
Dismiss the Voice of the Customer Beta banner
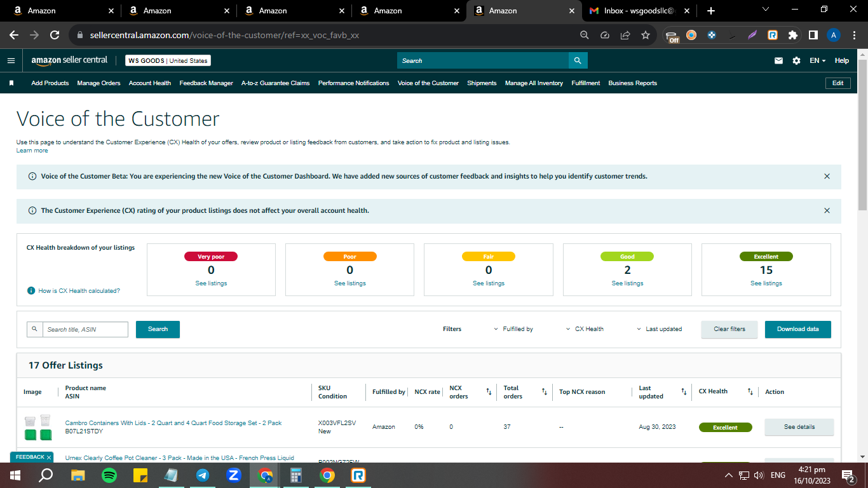827,177
